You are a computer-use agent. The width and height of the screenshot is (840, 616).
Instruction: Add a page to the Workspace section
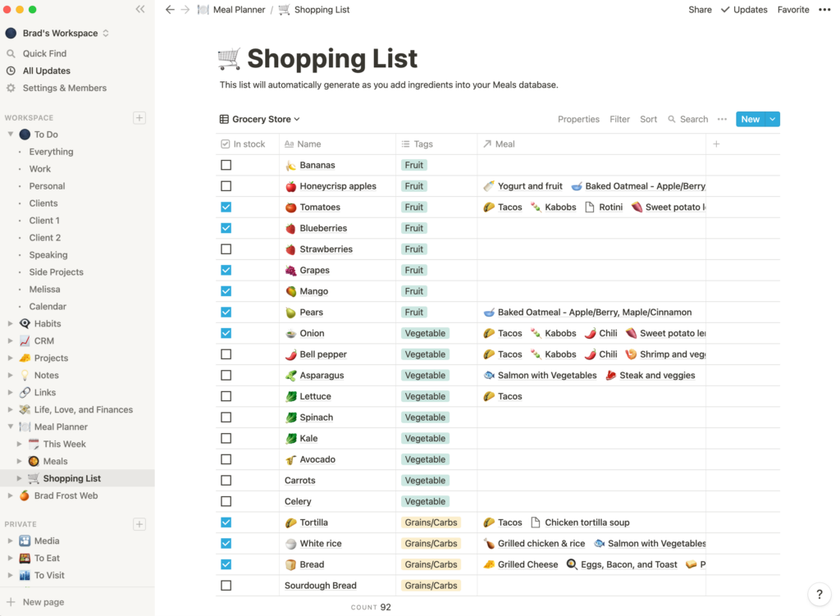click(139, 118)
